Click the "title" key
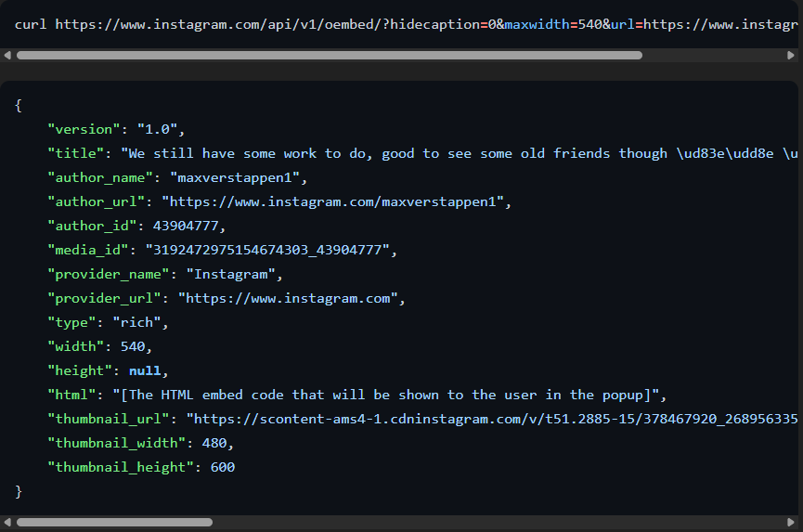The width and height of the screenshot is (803, 532). [x=75, y=153]
